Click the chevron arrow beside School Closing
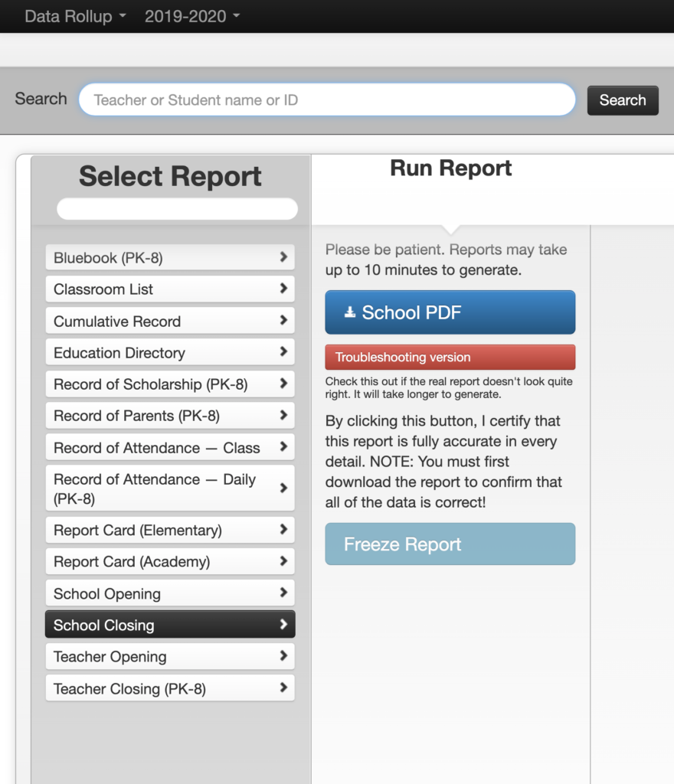 pos(283,625)
